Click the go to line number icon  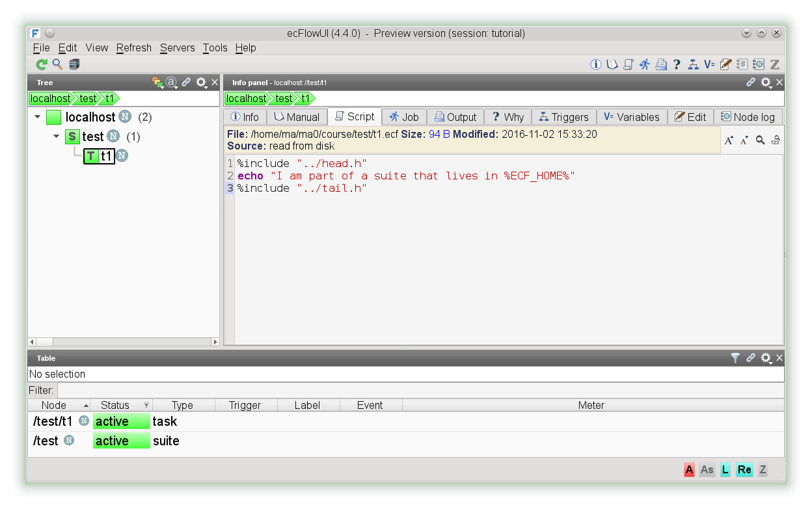[775, 140]
